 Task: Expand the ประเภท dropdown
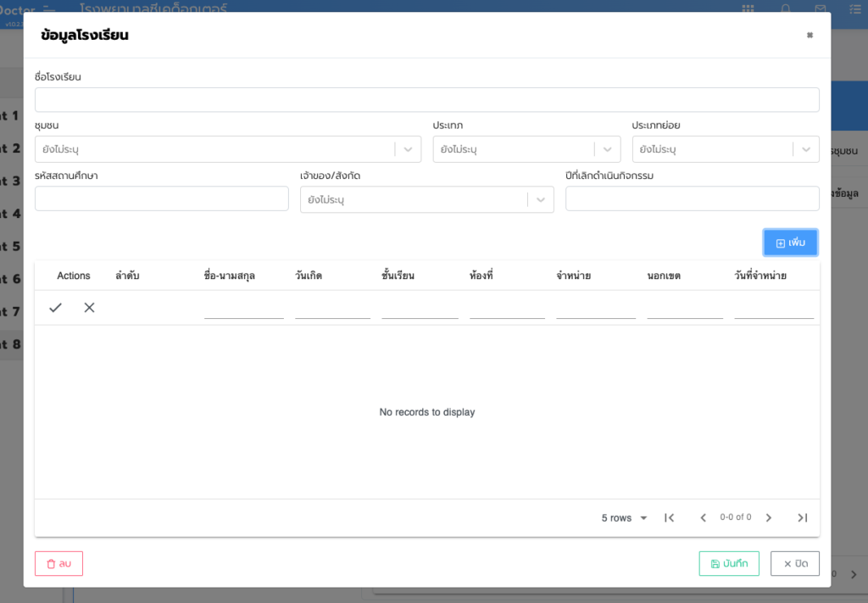pyautogui.click(x=607, y=149)
